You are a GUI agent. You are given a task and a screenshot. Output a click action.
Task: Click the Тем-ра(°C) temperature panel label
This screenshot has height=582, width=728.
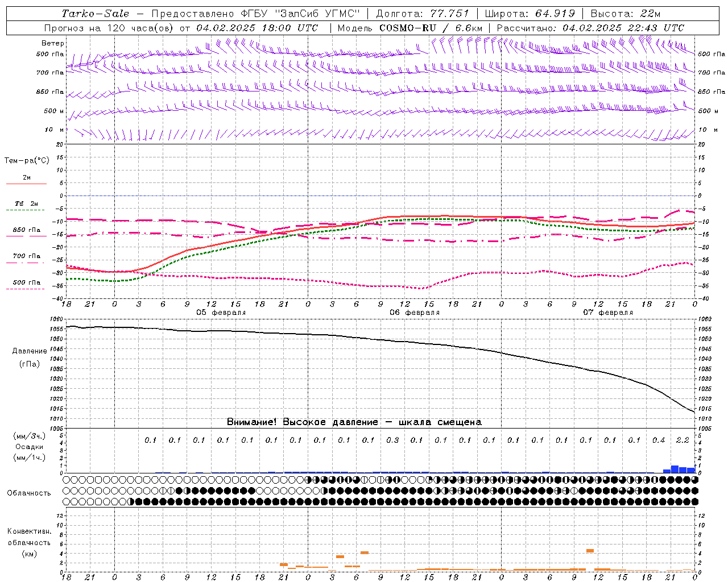click(x=27, y=161)
